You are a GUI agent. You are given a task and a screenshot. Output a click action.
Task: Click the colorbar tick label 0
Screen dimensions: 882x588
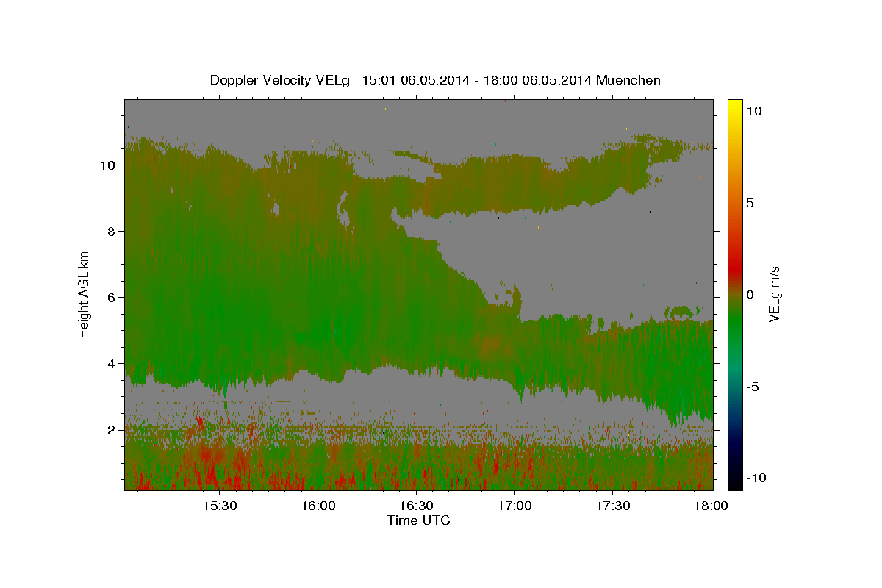point(751,294)
